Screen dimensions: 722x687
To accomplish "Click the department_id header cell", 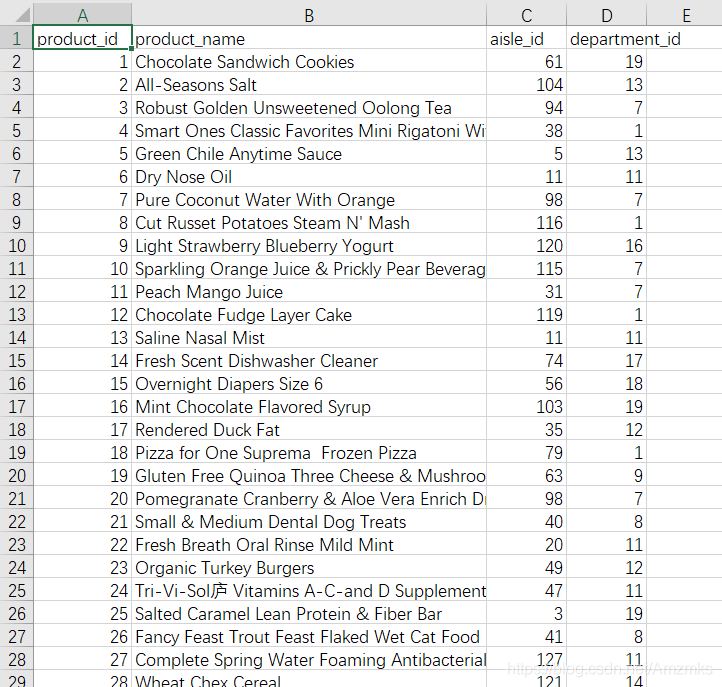I will (606, 38).
